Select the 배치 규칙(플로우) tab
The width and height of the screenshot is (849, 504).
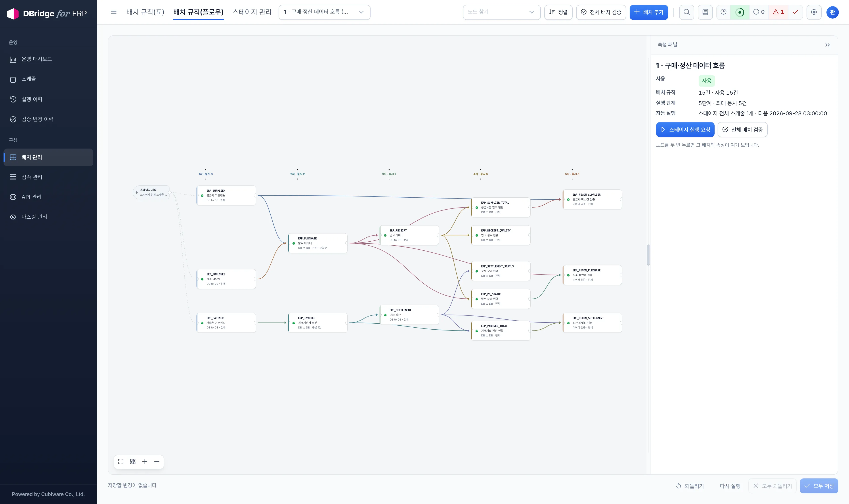[x=198, y=12]
